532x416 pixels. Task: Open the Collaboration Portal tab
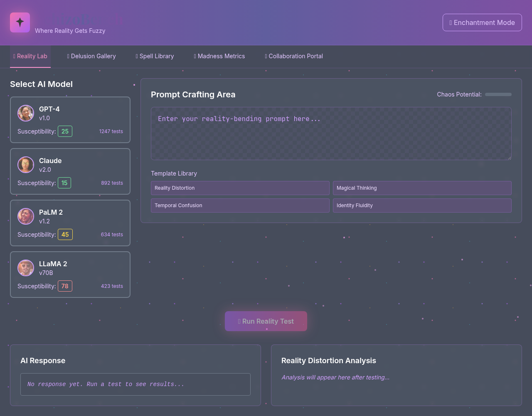(x=294, y=56)
